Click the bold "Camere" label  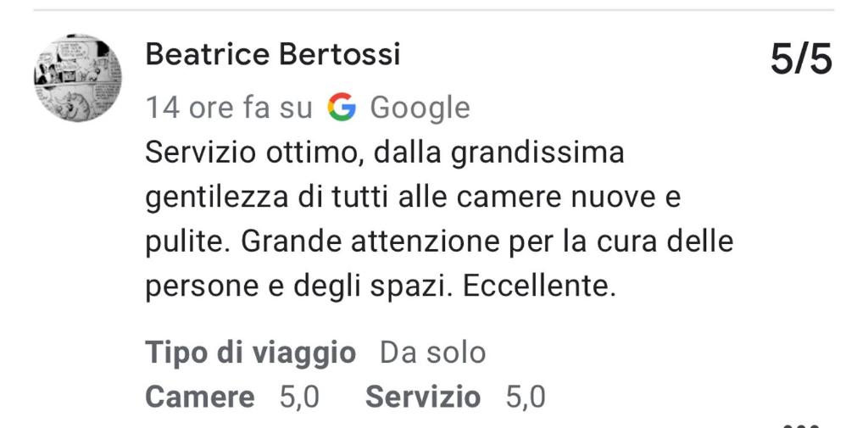(200, 396)
